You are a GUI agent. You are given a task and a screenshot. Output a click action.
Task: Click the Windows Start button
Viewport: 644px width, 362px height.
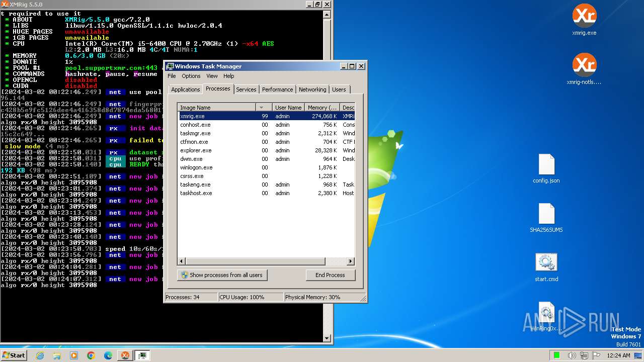tap(14, 355)
